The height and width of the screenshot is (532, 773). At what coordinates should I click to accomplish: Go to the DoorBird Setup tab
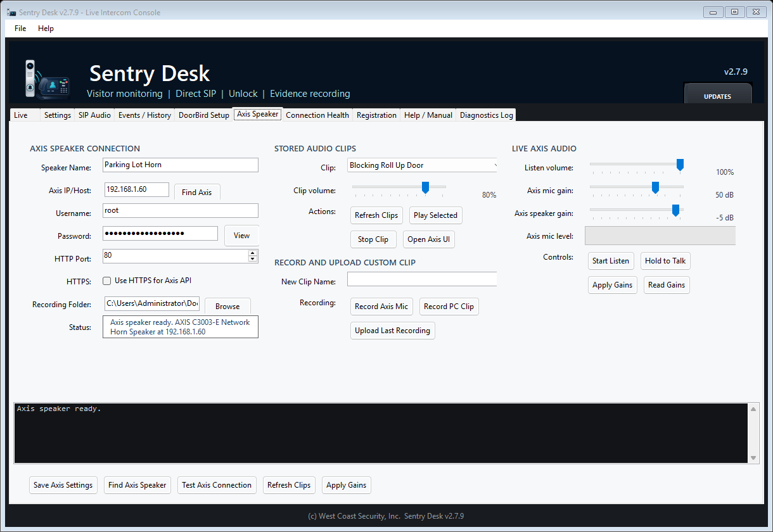(x=204, y=115)
